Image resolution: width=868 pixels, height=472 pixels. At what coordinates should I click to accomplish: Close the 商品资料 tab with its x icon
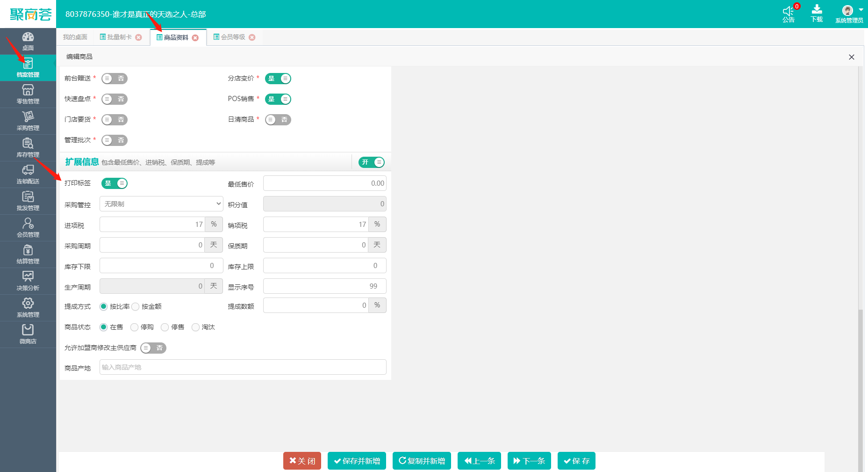[x=195, y=38]
